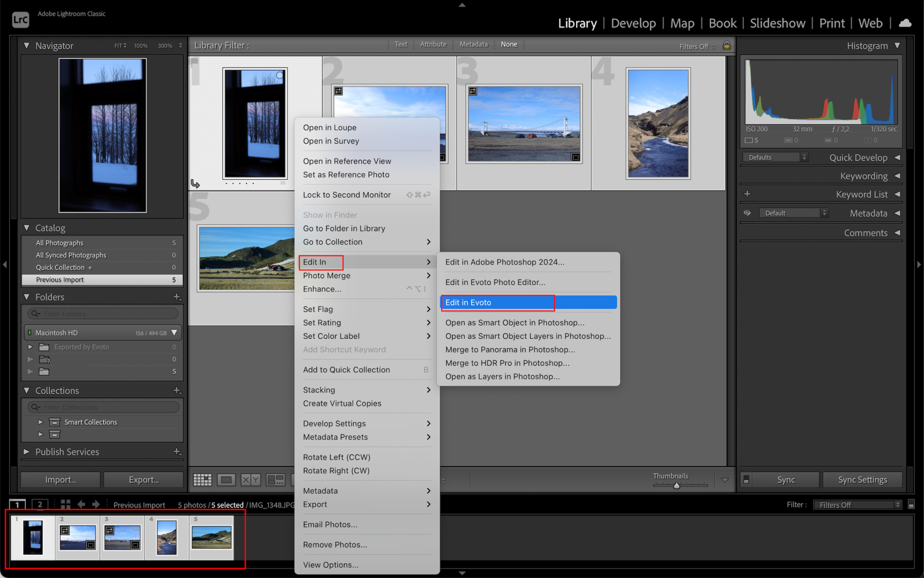Add a publish service with plus icon
This screenshot has height=578, width=924.
point(177,452)
